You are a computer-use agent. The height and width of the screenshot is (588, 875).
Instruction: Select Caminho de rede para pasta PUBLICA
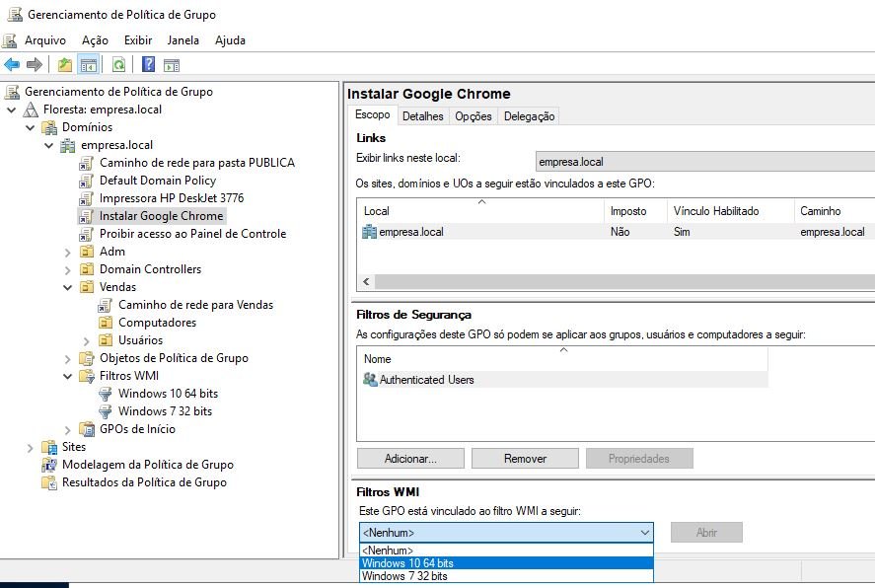tap(197, 163)
